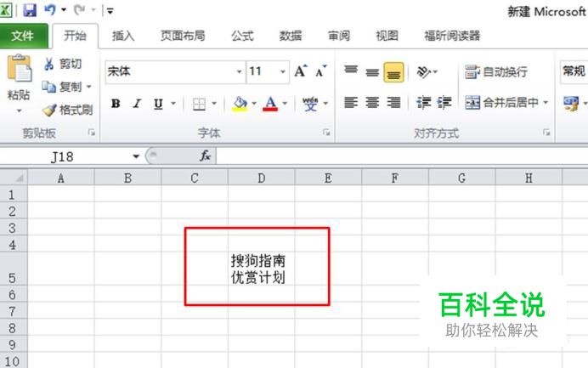Click the 常规 number format box

(574, 71)
